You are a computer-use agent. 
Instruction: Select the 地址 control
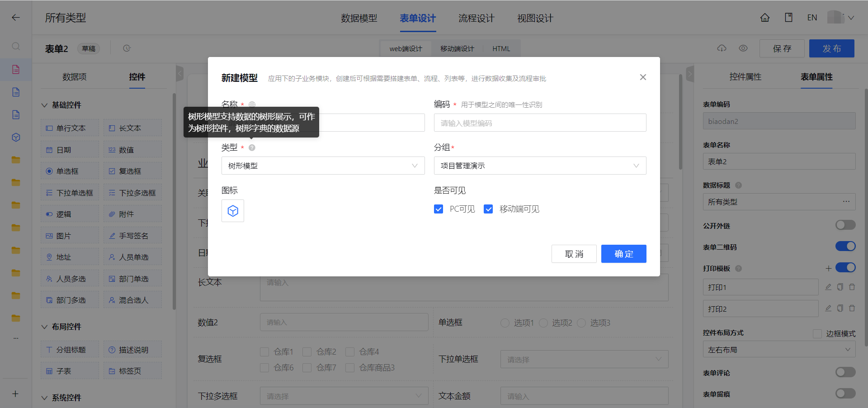70,257
